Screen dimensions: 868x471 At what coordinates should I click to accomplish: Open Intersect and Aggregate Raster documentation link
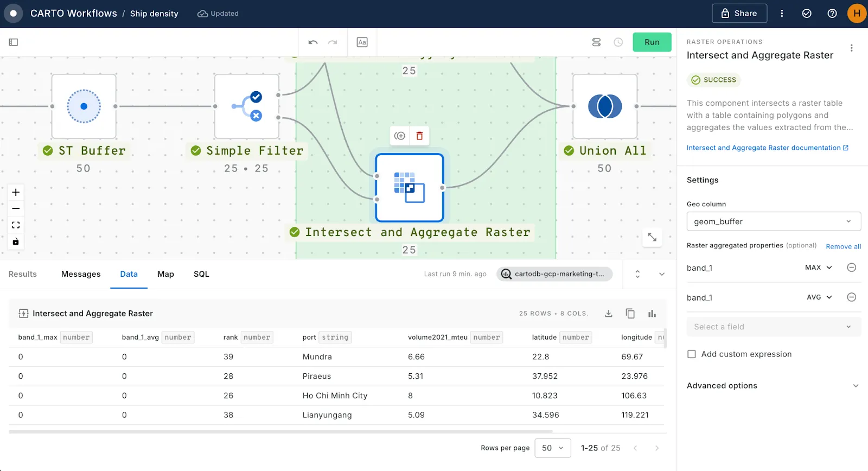pyautogui.click(x=767, y=148)
